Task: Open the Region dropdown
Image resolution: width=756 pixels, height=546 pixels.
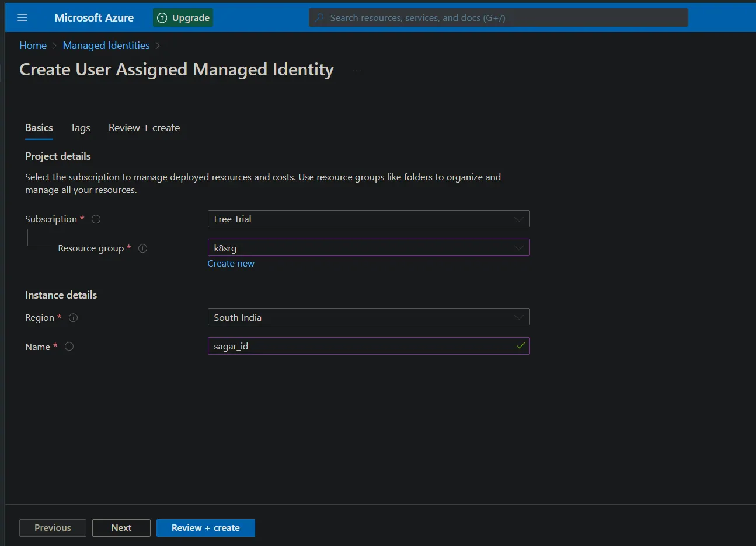Action: [369, 317]
